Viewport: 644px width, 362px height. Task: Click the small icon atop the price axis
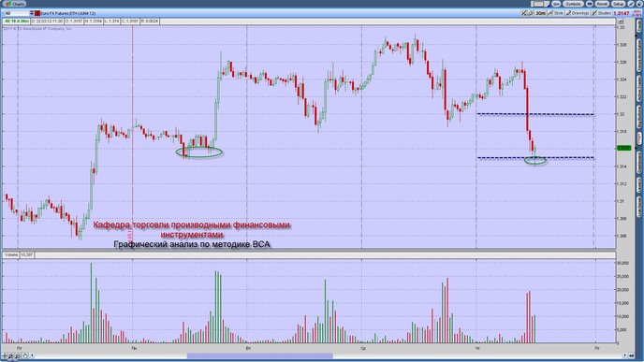click(621, 22)
